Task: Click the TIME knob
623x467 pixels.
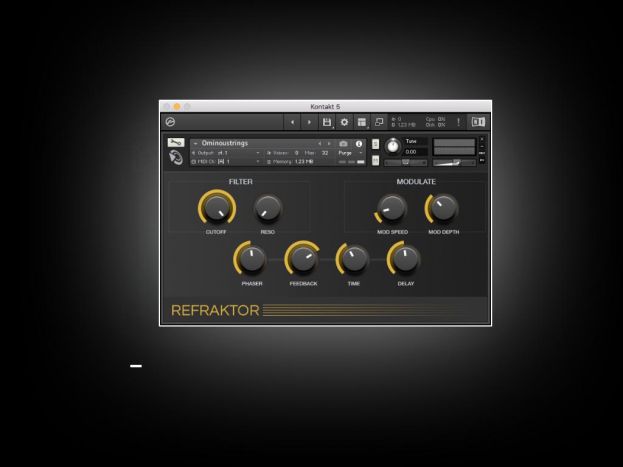Action: [x=353, y=259]
